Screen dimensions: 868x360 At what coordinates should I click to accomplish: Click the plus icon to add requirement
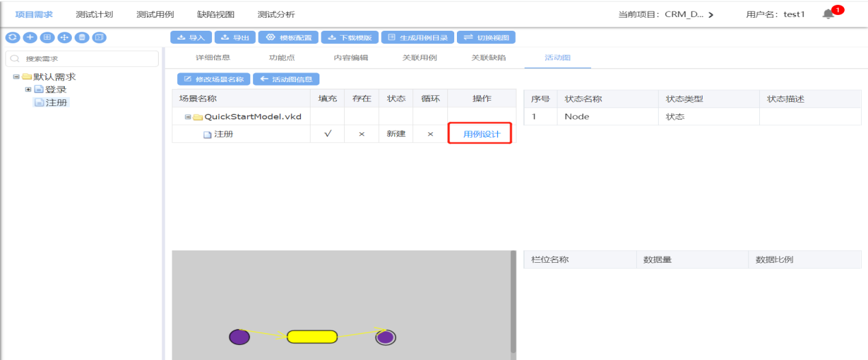29,37
